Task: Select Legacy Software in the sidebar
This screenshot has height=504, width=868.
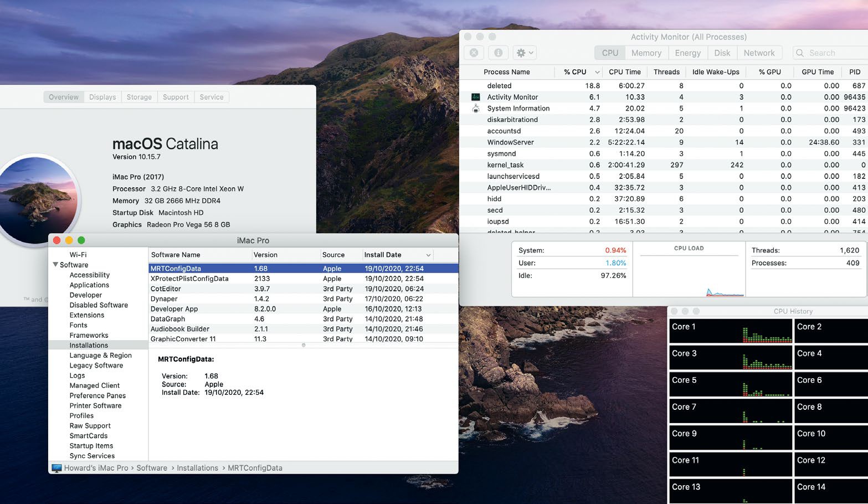Action: 96,365
